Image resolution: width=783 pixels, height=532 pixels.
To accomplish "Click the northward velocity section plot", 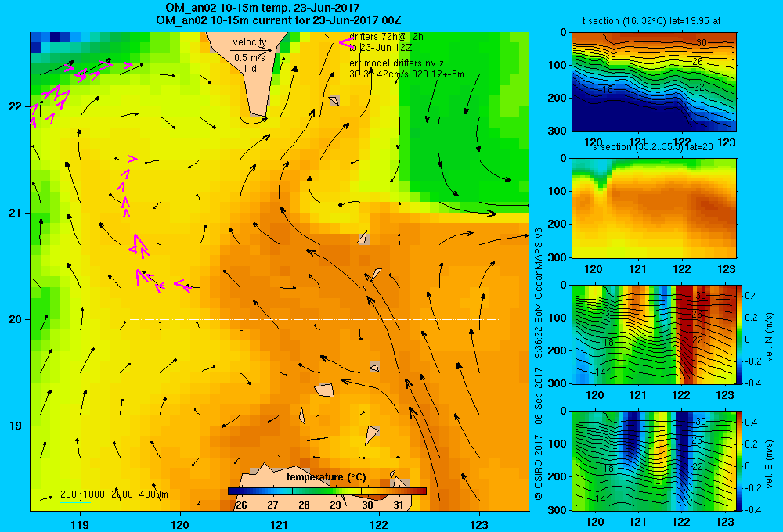I will coord(654,334).
